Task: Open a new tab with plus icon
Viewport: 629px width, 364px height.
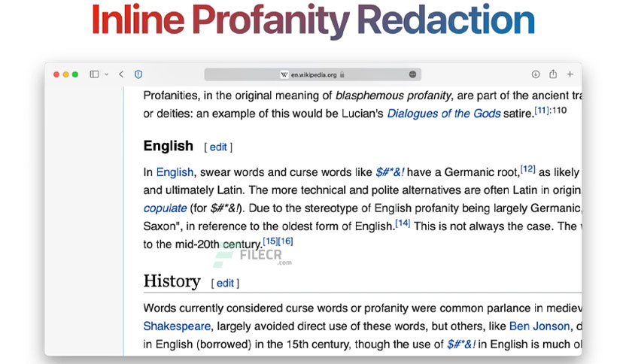Action: [x=570, y=74]
